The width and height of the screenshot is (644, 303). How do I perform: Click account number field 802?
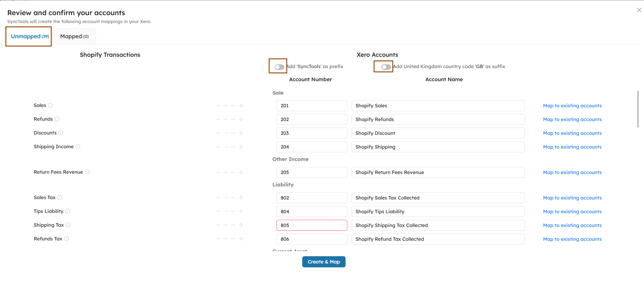(312, 198)
